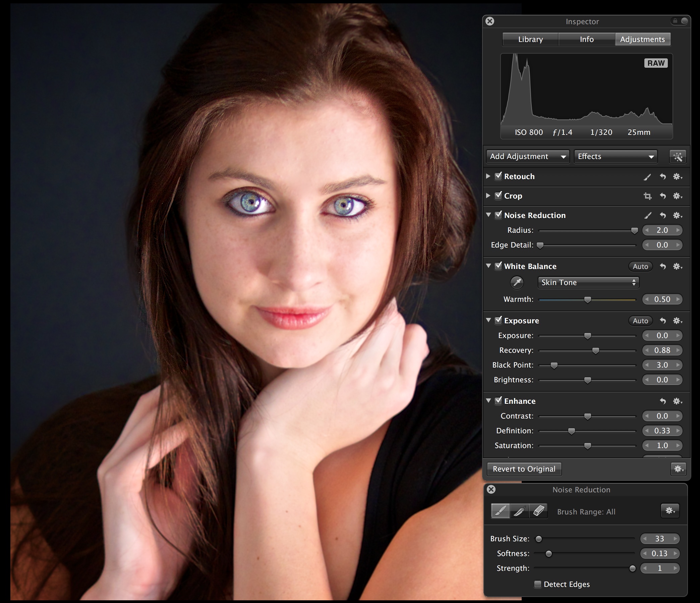Switch to the Library tab
The image size is (700, 603).
[x=530, y=39]
